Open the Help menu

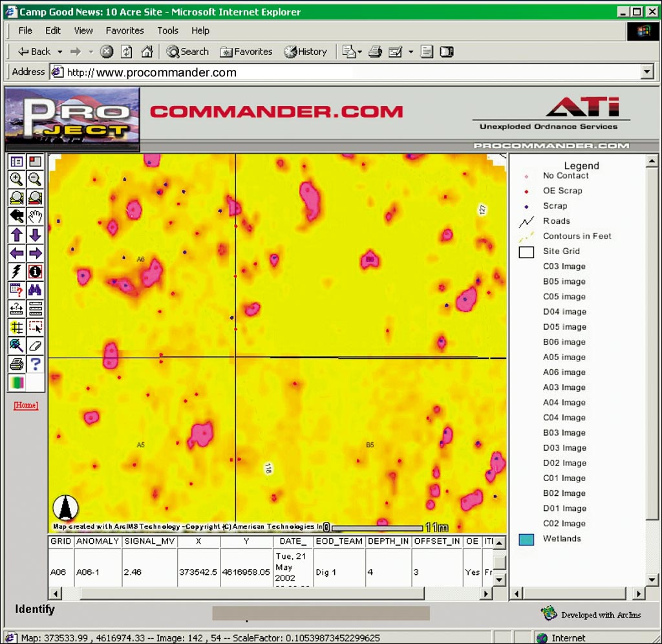coord(200,30)
